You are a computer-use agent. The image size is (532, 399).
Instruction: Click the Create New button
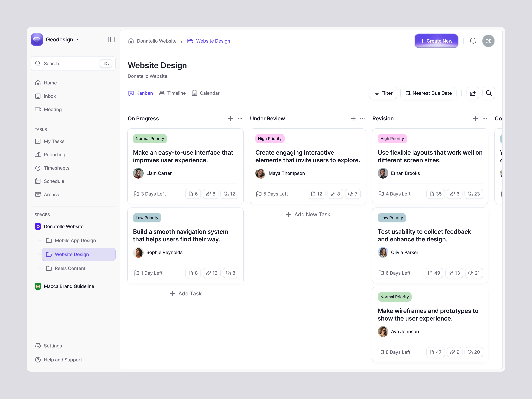pos(436,41)
